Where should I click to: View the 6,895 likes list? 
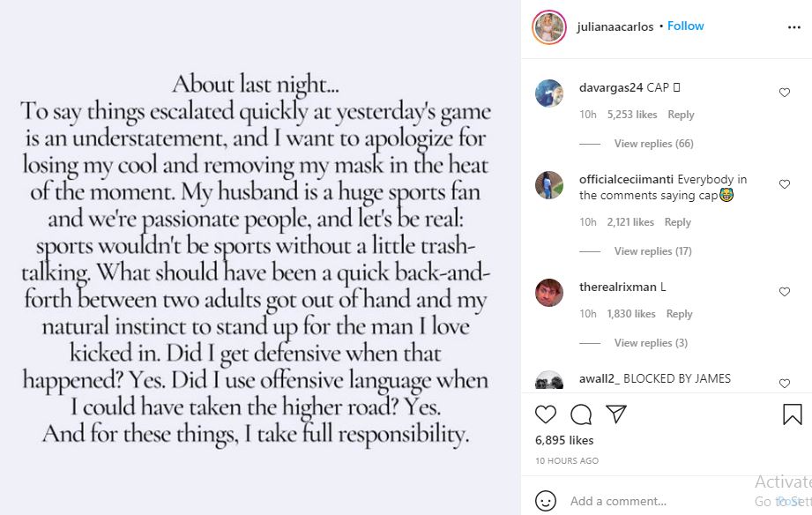(564, 440)
